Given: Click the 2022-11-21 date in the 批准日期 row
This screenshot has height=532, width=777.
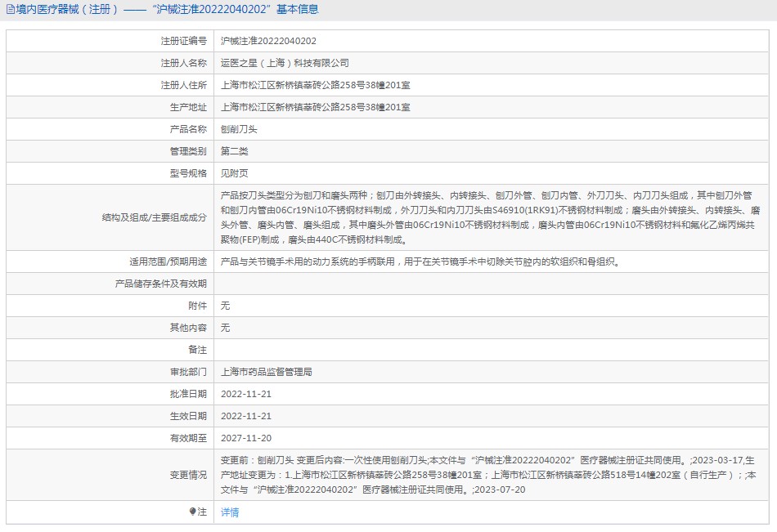Looking at the screenshot, I should [246, 394].
